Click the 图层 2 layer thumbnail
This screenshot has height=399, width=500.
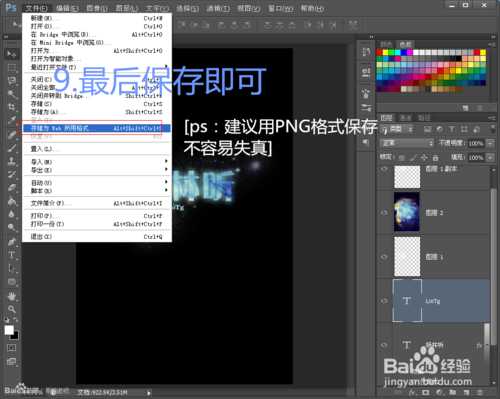(x=407, y=212)
